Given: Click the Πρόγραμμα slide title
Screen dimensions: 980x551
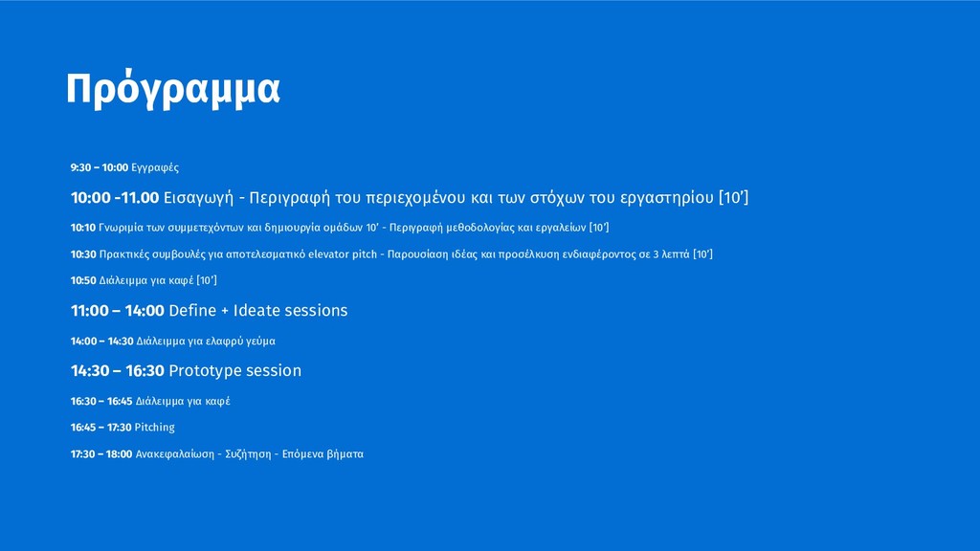Looking at the screenshot, I should click(x=173, y=90).
